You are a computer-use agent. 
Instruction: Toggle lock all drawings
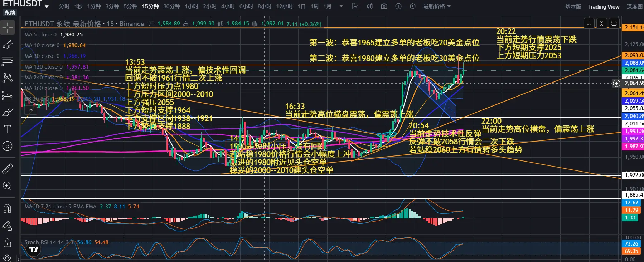pos(8,243)
